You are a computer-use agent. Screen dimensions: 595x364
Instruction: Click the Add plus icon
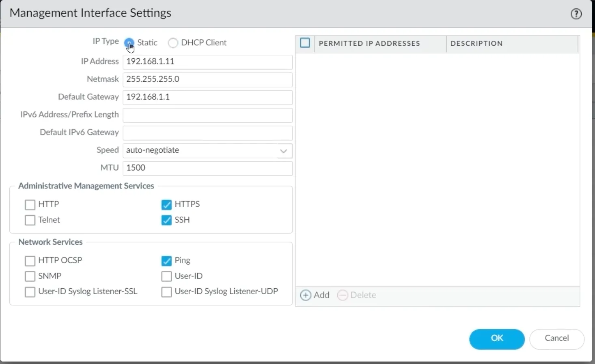point(306,295)
